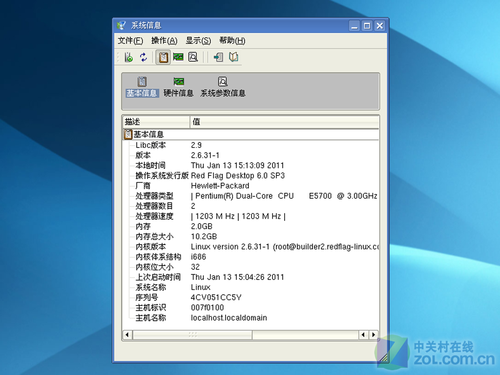Click the value Red Flag Desktop 6.0 SP3

[x=238, y=176]
